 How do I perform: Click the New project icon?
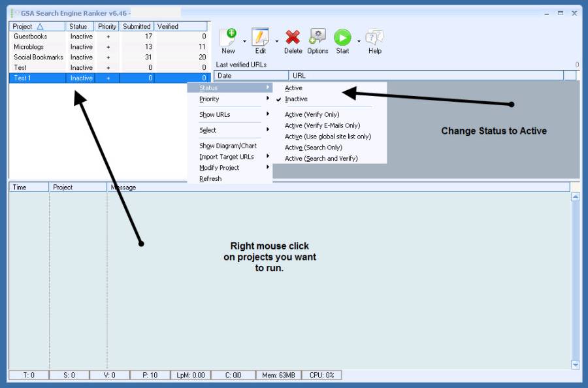pos(227,38)
